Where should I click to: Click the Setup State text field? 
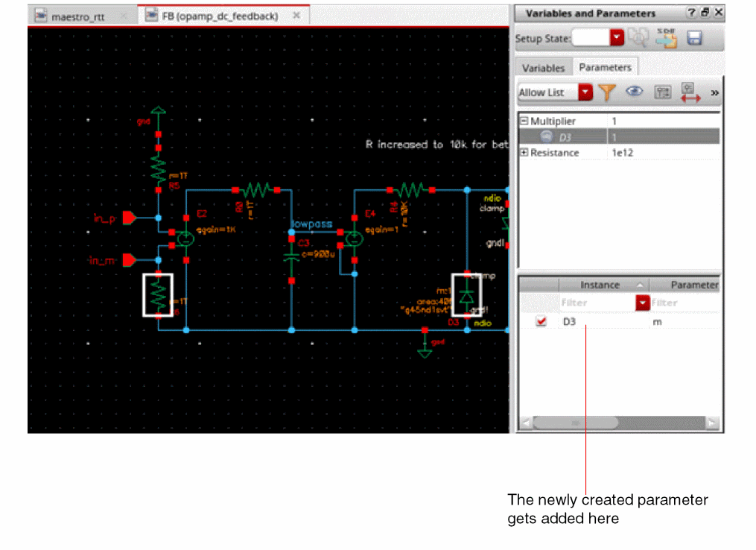click(591, 37)
